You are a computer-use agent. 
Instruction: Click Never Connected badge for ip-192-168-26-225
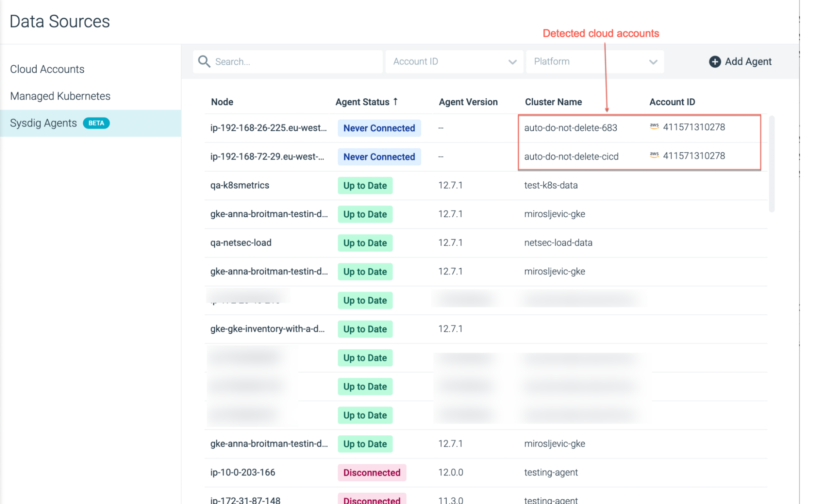click(379, 128)
